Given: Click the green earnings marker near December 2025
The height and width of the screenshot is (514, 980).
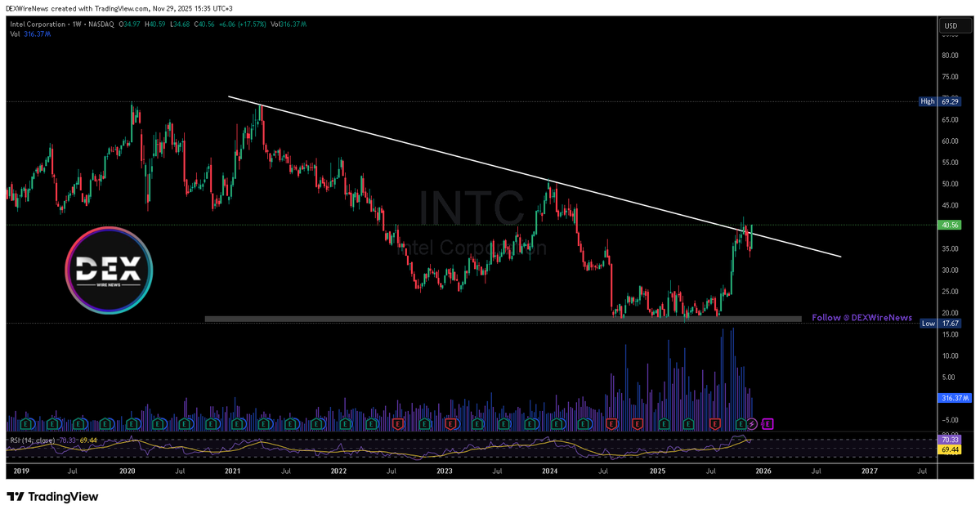Looking at the screenshot, I should coord(741,423).
